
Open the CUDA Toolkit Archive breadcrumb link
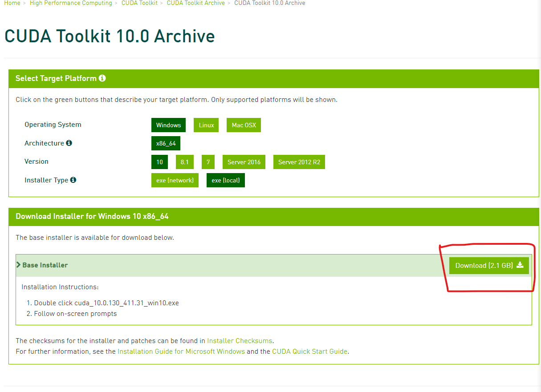(196, 3)
